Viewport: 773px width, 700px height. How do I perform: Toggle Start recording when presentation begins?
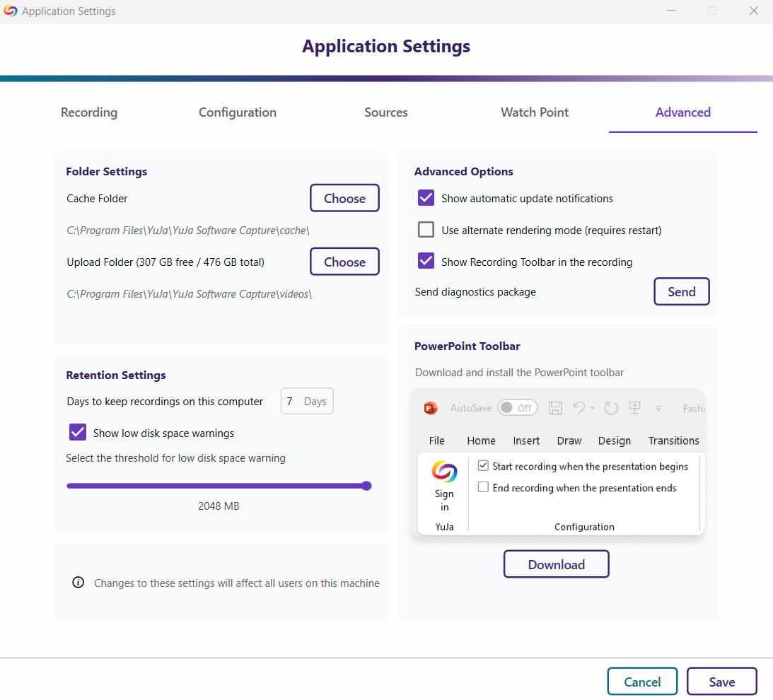[483, 465]
